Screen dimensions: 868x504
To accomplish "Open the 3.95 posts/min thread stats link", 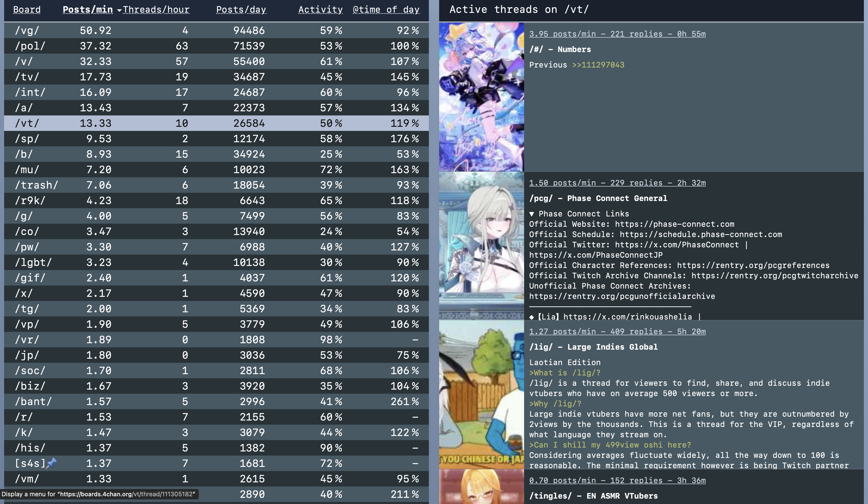I will (617, 34).
